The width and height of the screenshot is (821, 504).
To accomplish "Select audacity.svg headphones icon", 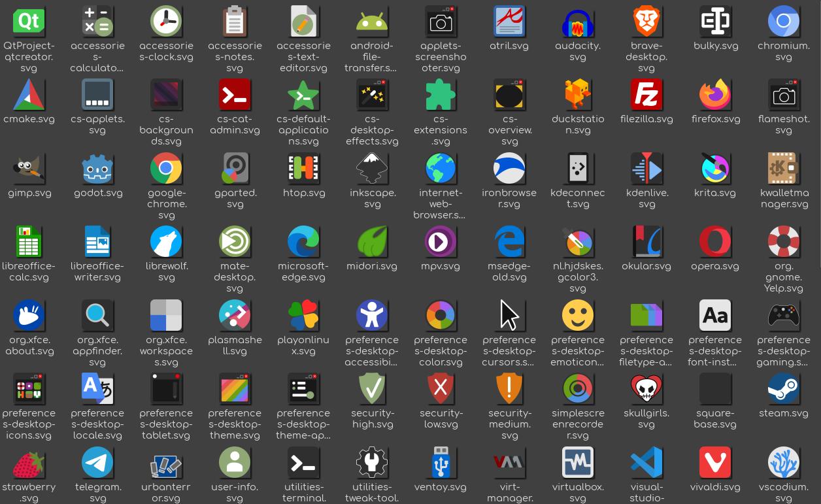I will point(578,22).
